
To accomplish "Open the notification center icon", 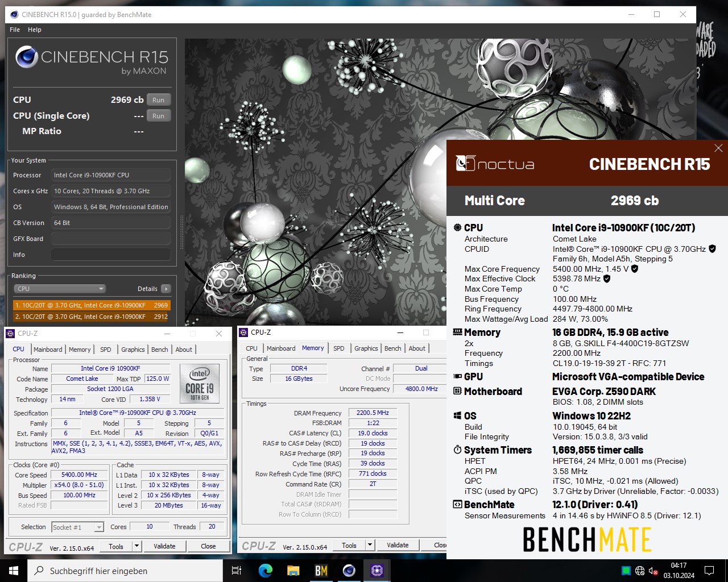I will (709, 571).
